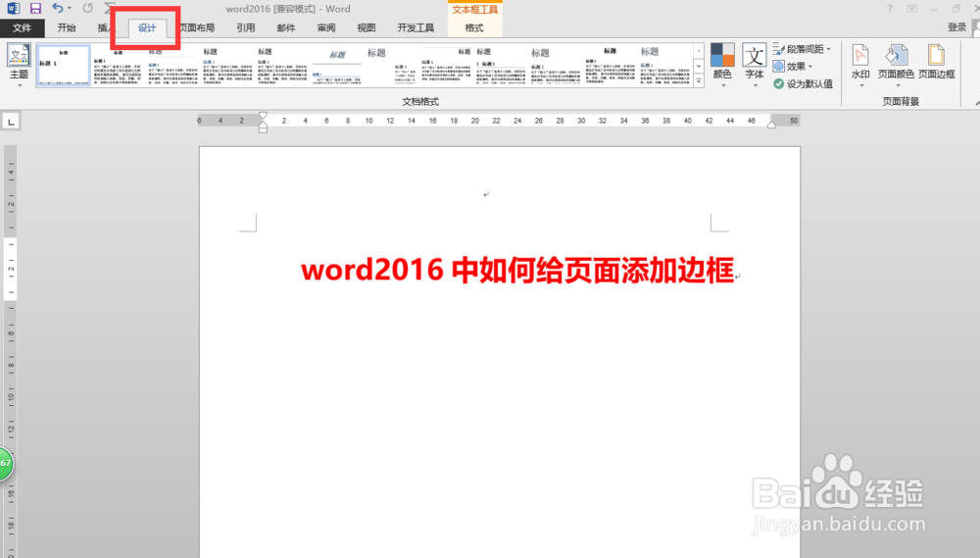Click the Undo arrow icon
The image size is (980, 558).
(x=57, y=8)
